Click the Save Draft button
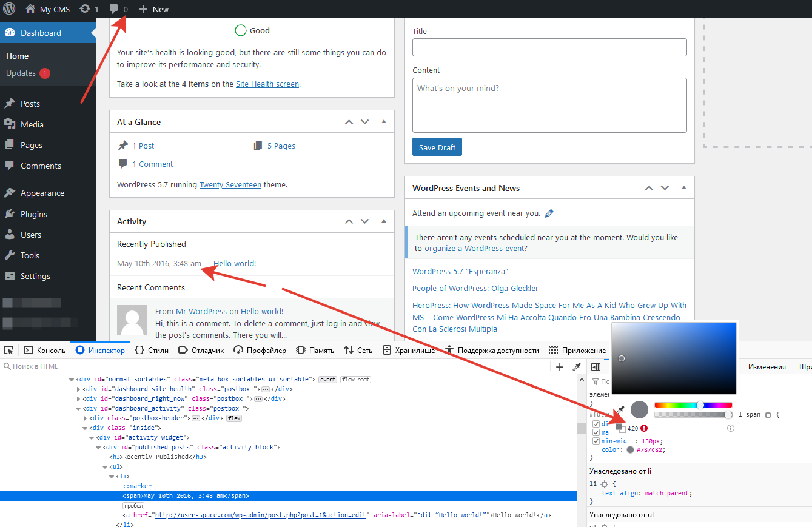The height and width of the screenshot is (527, 812). [437, 147]
